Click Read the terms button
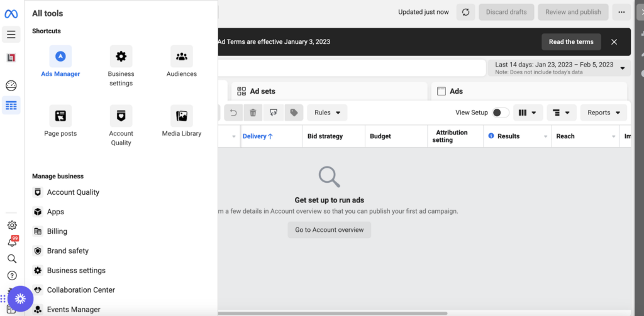The width and height of the screenshot is (644, 316). (571, 42)
